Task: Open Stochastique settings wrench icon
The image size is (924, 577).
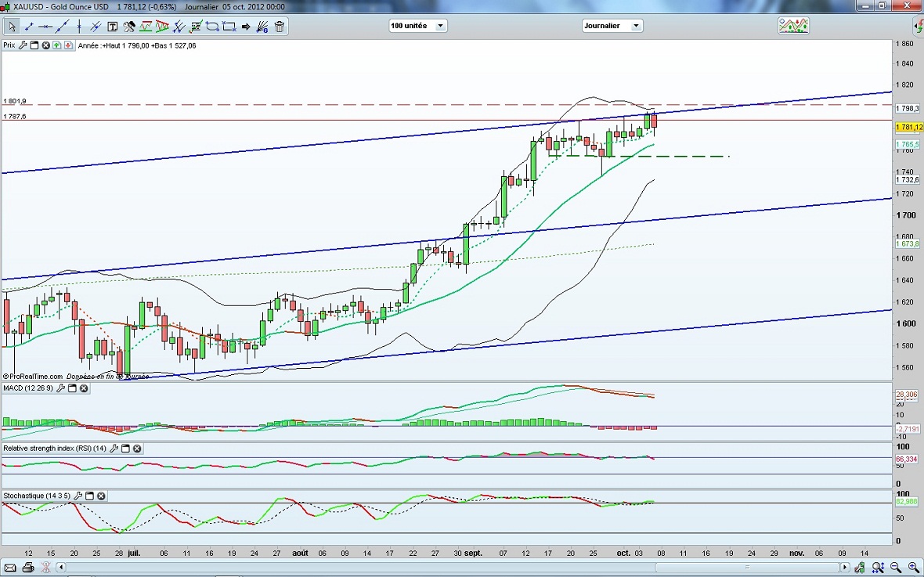Action: coord(78,496)
